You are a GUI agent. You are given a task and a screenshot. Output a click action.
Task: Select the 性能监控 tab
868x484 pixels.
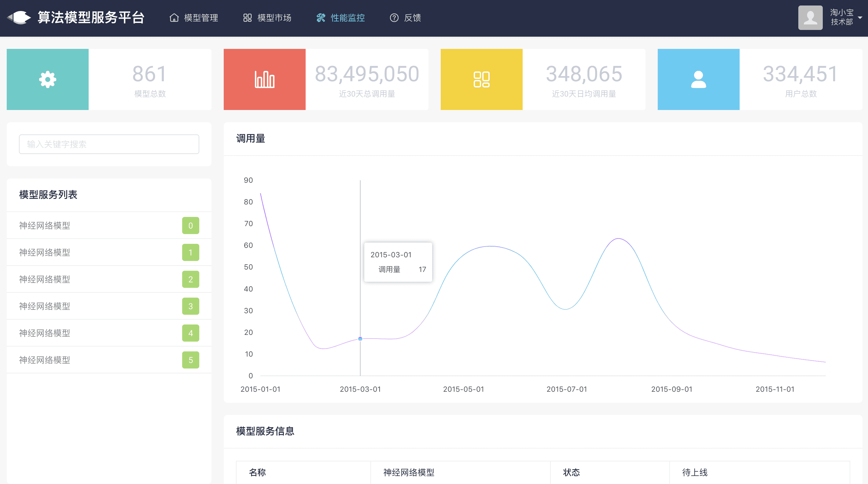tap(348, 17)
